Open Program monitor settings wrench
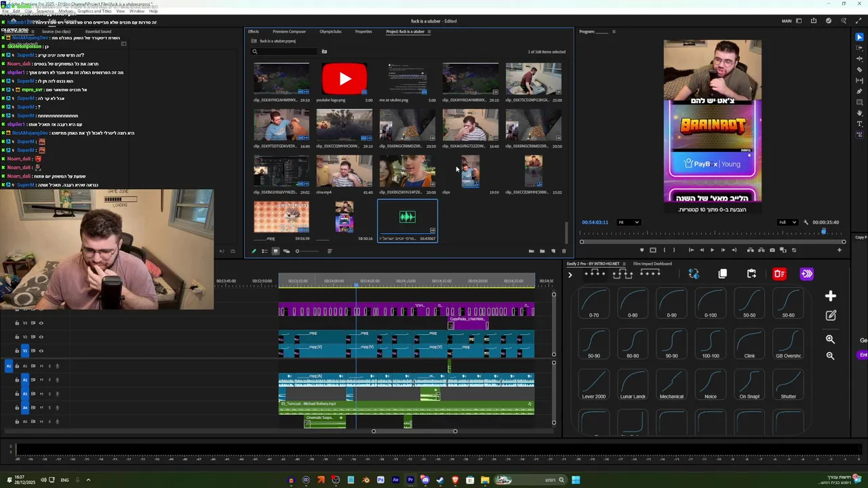This screenshot has height=488, width=868. (x=806, y=222)
